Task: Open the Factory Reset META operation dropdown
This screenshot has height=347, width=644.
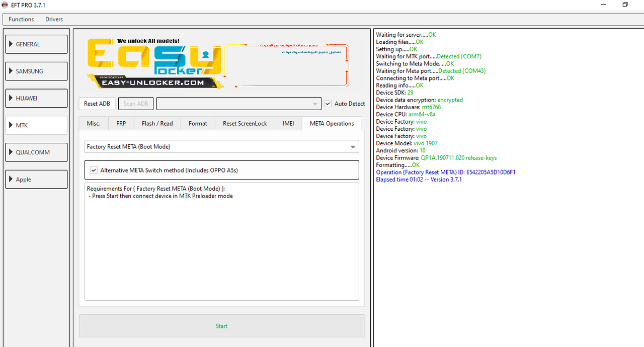Action: click(x=222, y=146)
